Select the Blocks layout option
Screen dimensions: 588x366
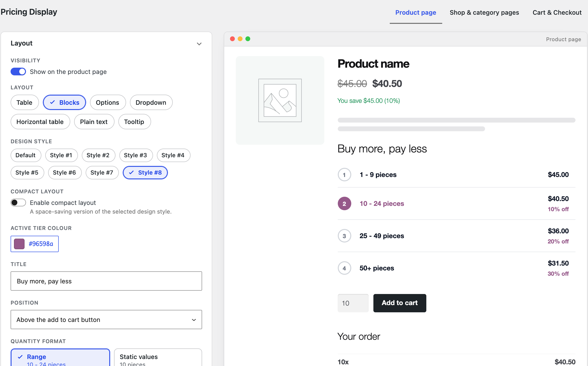64,102
